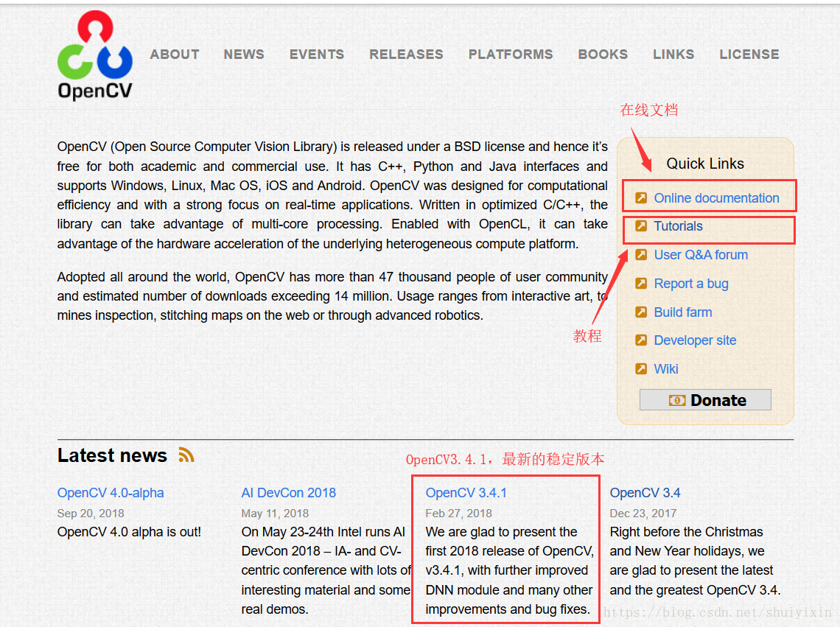Screen dimensions: 840x627
Task: Open the Build farm link
Action: 683,312
